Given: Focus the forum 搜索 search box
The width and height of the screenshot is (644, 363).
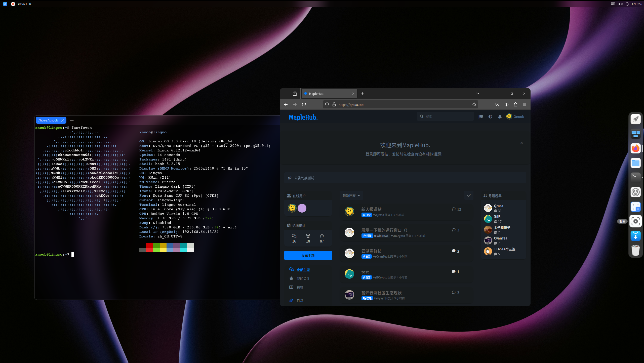Looking at the screenshot, I should [x=445, y=116].
